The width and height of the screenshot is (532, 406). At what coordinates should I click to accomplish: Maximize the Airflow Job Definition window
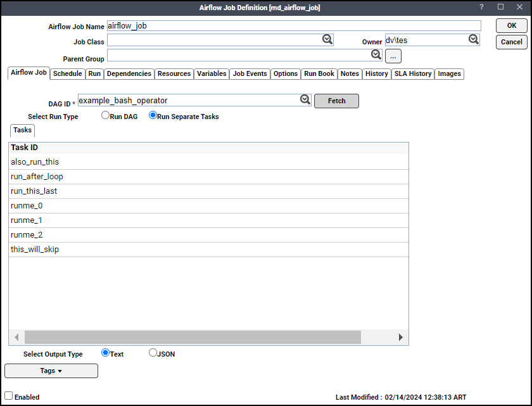click(x=500, y=7)
